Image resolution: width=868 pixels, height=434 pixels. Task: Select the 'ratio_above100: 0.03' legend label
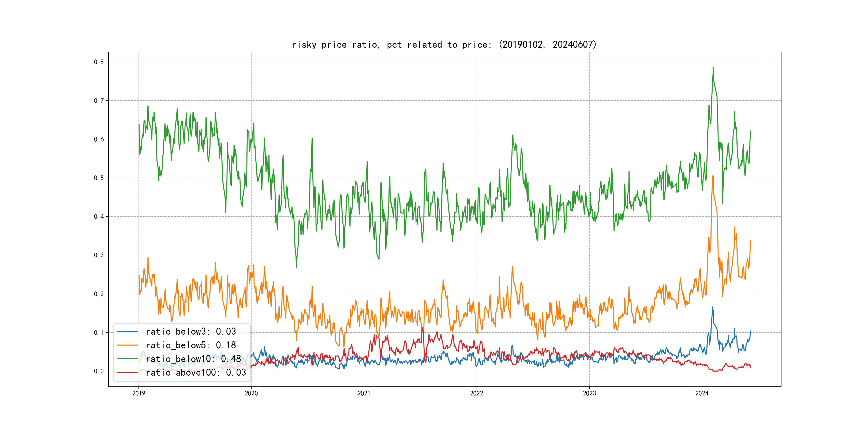[196, 372]
